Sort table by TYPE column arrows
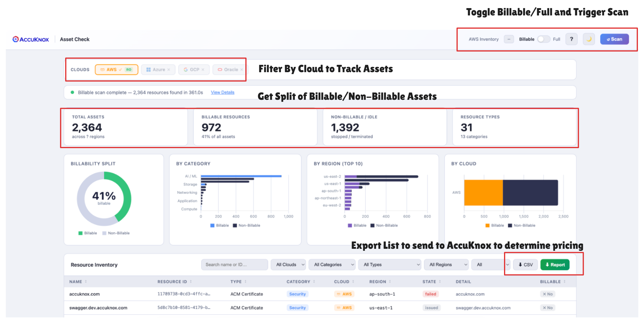Viewport: 644px width, 323px height. (246, 282)
